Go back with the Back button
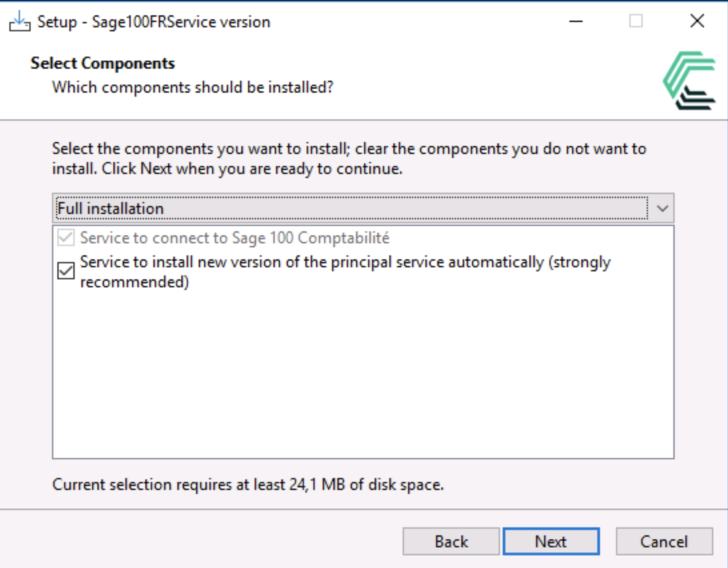 451,541
